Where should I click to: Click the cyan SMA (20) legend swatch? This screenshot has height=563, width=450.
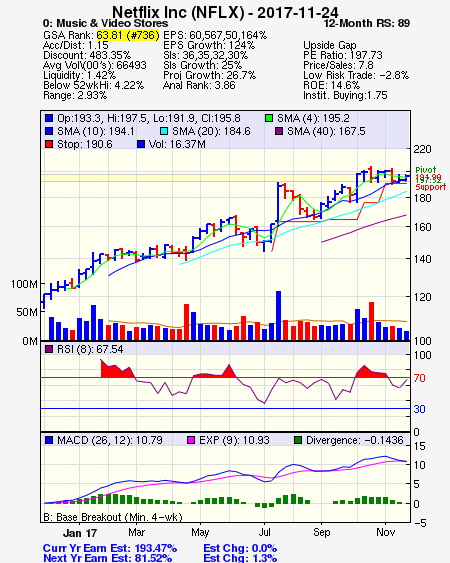coord(164,131)
